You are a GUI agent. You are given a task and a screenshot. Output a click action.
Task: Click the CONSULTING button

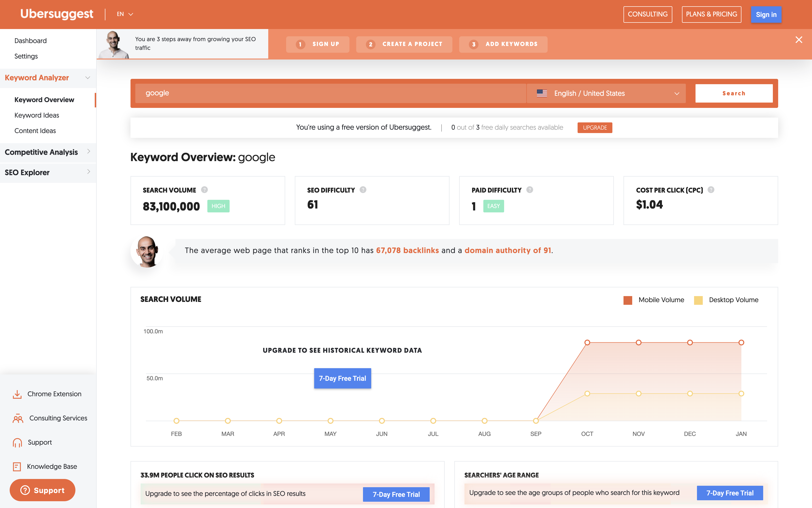point(648,15)
